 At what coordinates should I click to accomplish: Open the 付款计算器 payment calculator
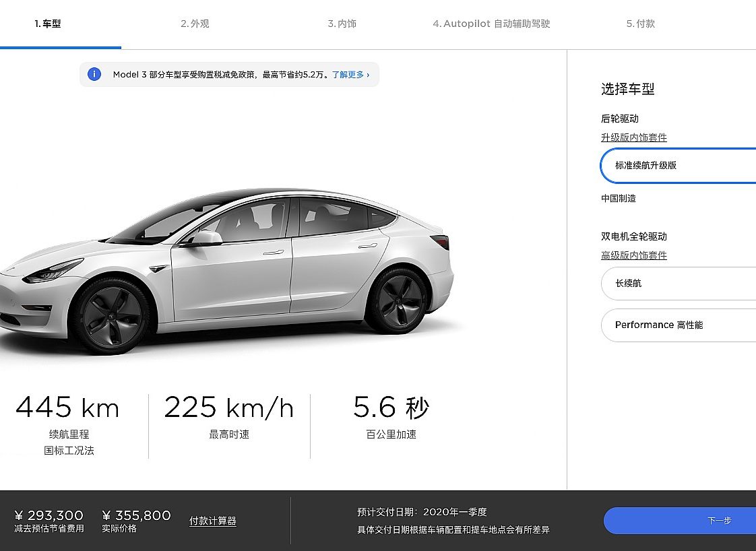213,521
